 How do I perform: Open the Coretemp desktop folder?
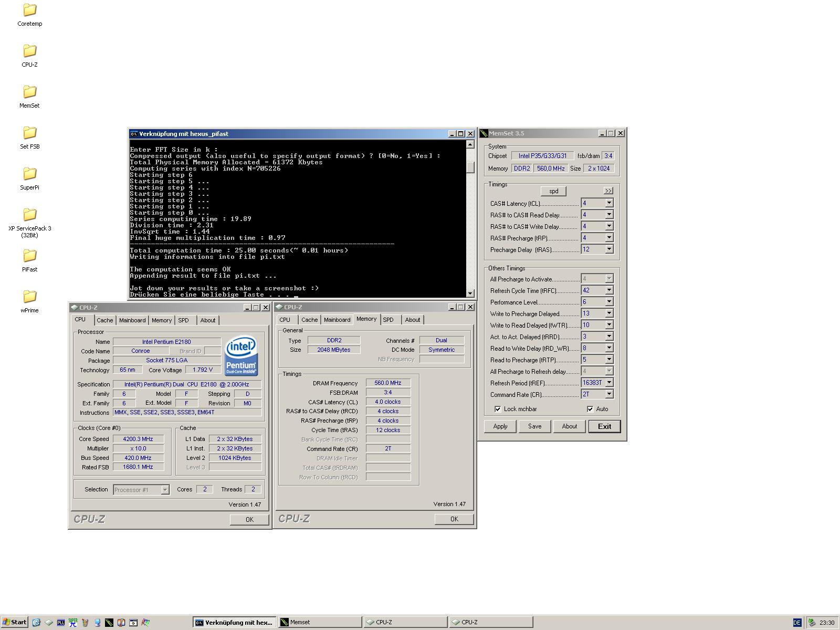(30, 15)
